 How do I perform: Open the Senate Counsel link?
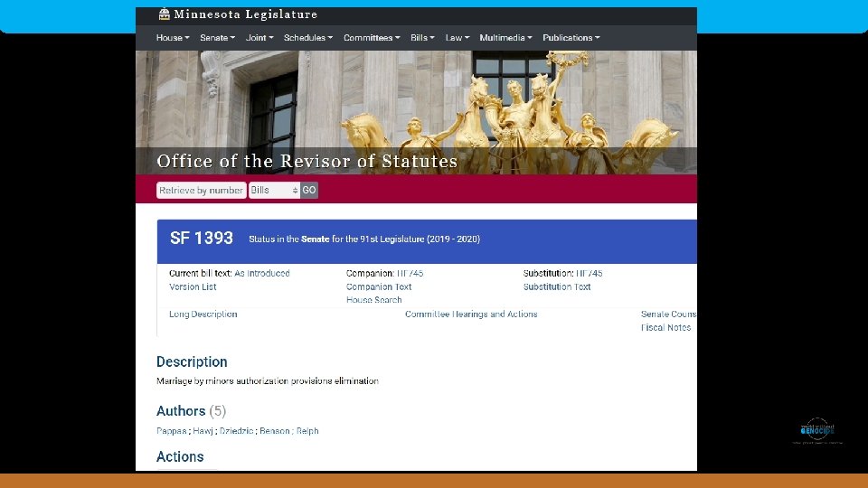(669, 314)
